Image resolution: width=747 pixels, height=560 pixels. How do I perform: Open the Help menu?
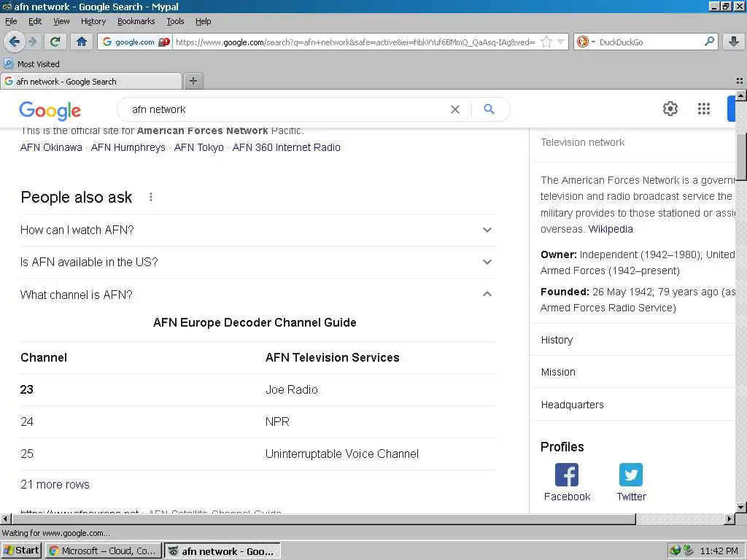pyautogui.click(x=204, y=21)
